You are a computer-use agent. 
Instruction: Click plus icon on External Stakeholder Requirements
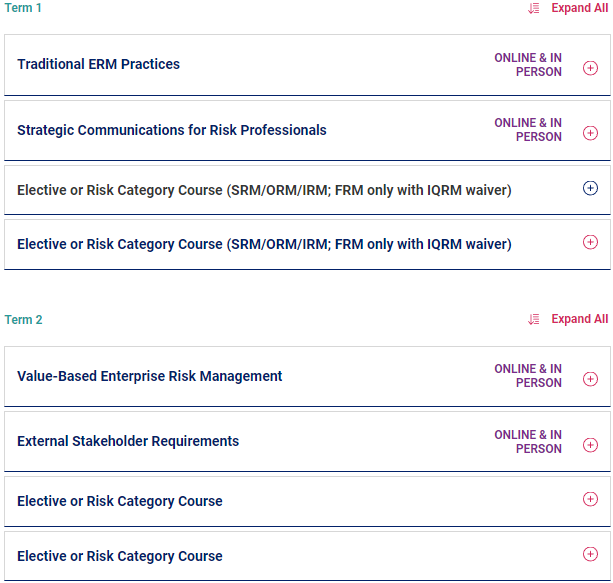[x=590, y=445]
